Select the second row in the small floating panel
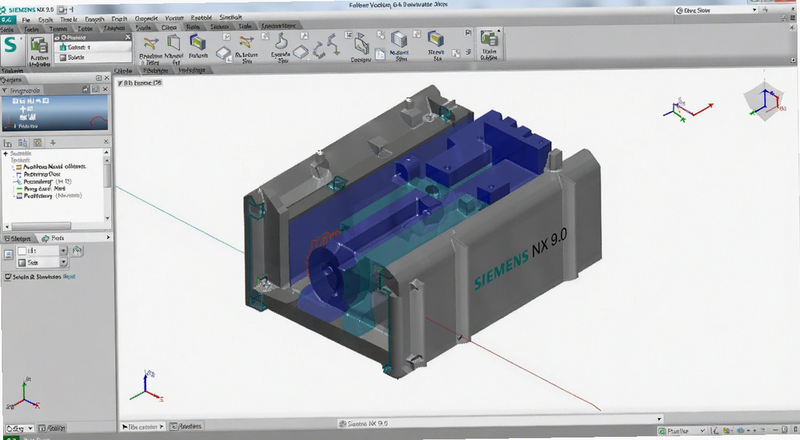Image resolution: width=800 pixels, height=440 pixels. tap(93, 58)
